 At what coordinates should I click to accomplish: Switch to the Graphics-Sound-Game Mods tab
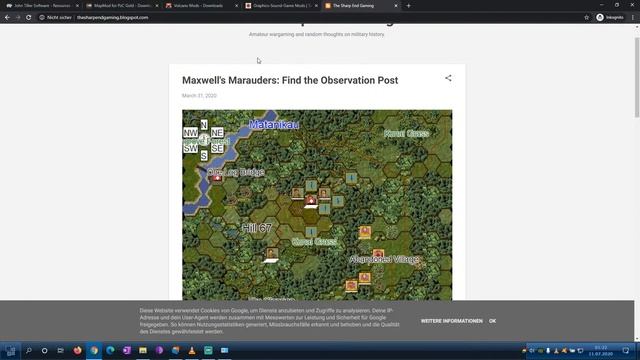pos(281,6)
